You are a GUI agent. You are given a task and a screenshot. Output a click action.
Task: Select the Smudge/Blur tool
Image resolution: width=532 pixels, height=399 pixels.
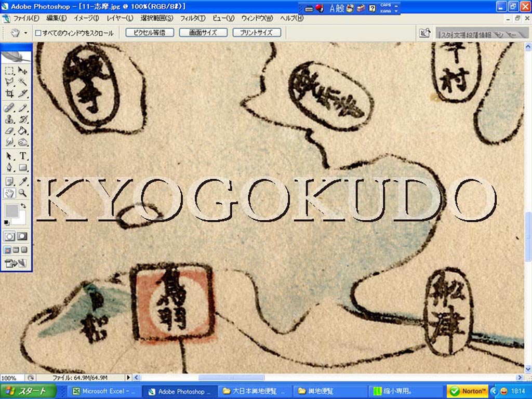9,142
